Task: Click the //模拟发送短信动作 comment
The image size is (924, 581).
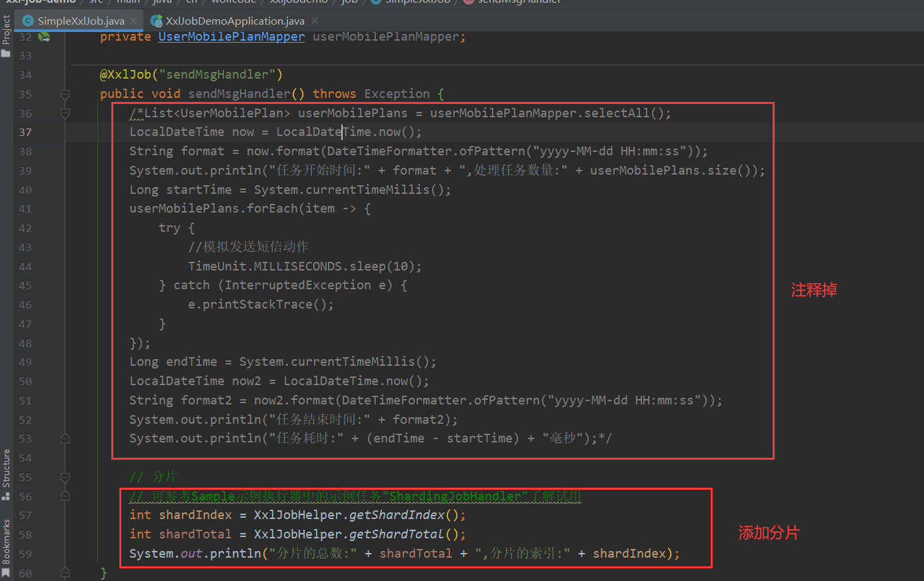Action: tap(249, 247)
